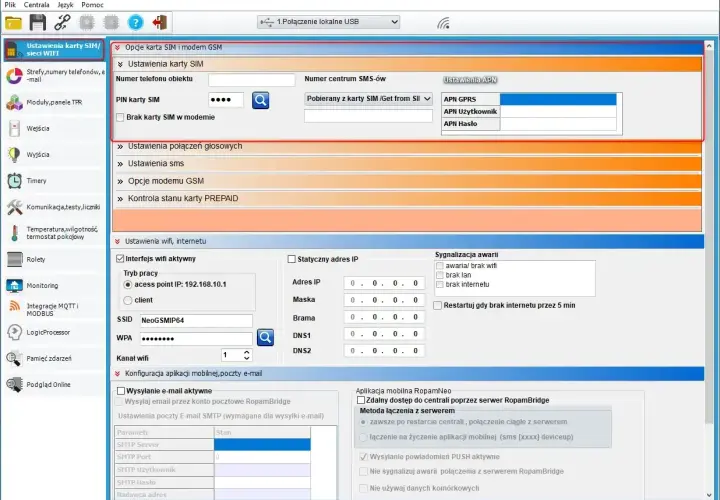
Task: Open the Podgląd Online section
Action: click(x=54, y=385)
